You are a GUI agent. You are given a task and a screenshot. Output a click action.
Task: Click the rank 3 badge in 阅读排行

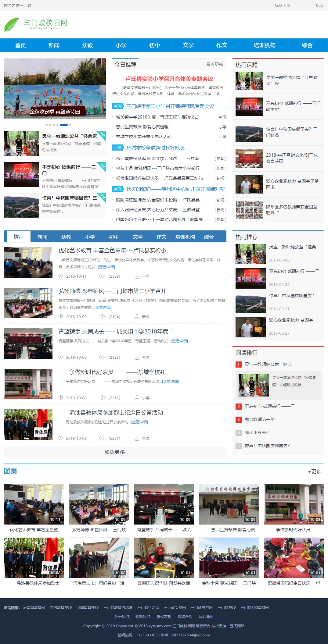click(239, 420)
